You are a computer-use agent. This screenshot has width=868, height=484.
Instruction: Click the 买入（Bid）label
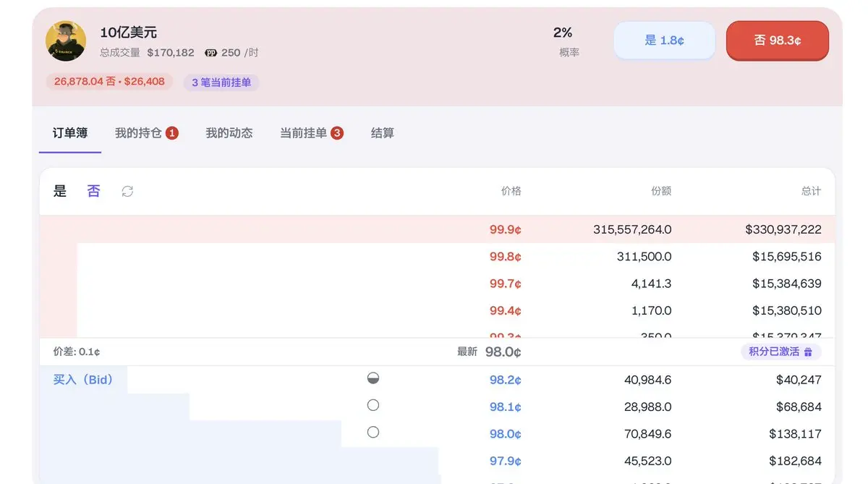[x=83, y=379]
